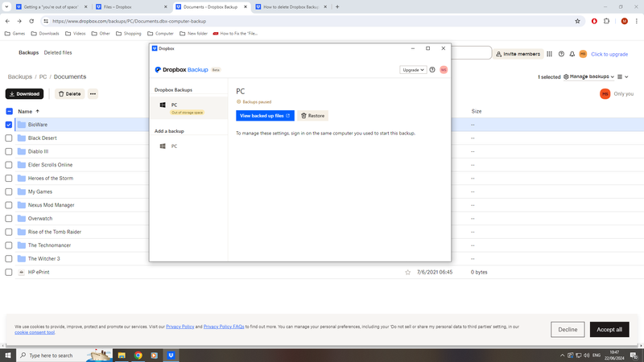Image resolution: width=644 pixels, height=362 pixels.
Task: Open the Upgrade dropdown in Dropbox Backup
Action: 413,70
